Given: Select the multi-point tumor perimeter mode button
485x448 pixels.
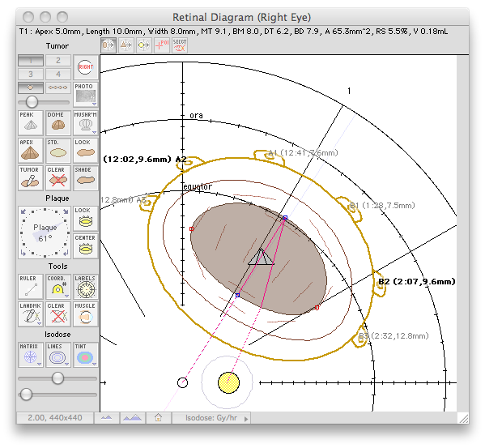Looking at the screenshot, I should click(x=58, y=87).
